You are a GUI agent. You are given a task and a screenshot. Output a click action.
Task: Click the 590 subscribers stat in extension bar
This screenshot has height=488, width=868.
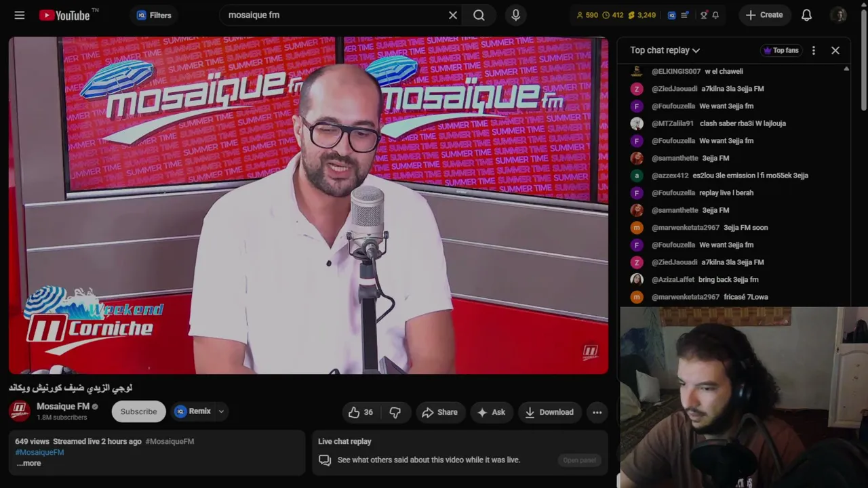[587, 15]
